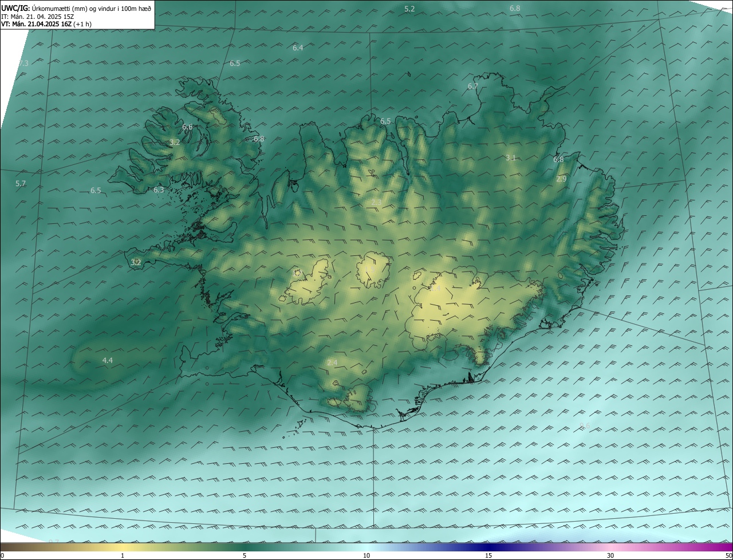The image size is (733, 560).
Task: Click the 6.4 value label on the map
Action: [x=298, y=48]
